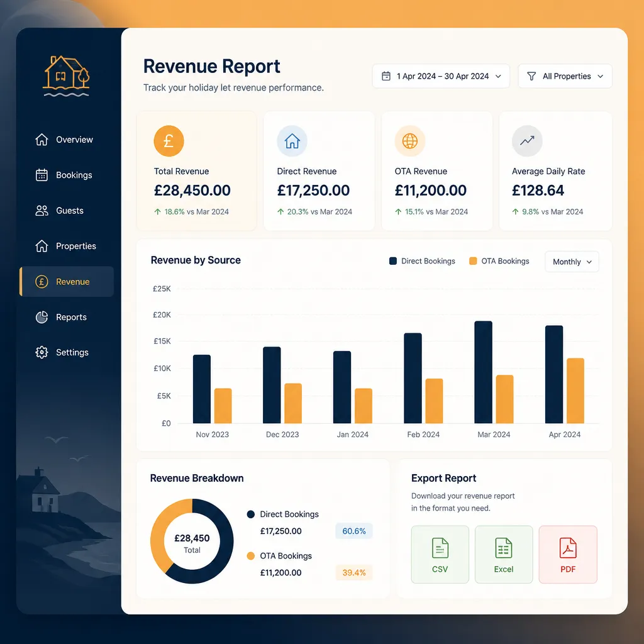Image resolution: width=644 pixels, height=644 pixels.
Task: Click the donut chart's orange OTA segment
Action: [x=158, y=534]
